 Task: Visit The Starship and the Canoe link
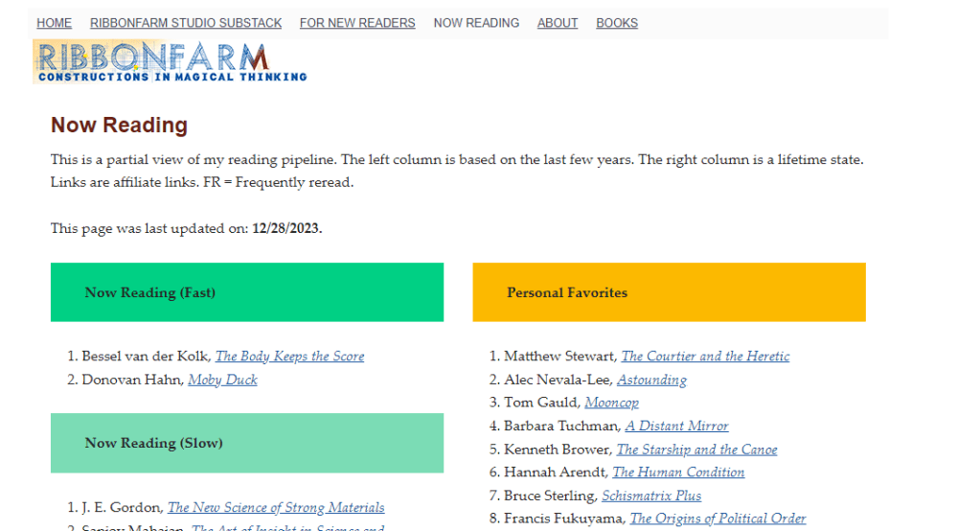[696, 450]
